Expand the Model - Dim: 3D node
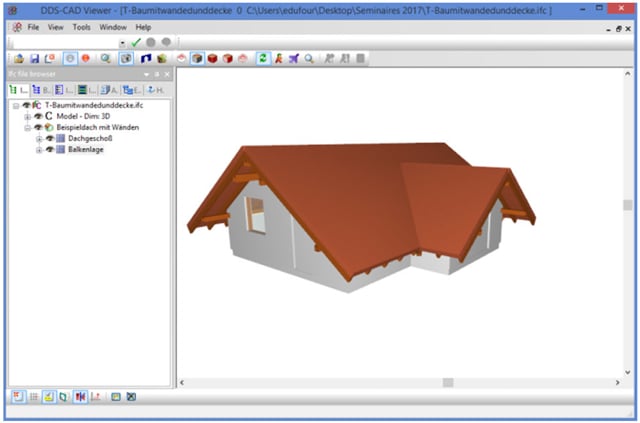This screenshot has width=640, height=423. [x=27, y=117]
